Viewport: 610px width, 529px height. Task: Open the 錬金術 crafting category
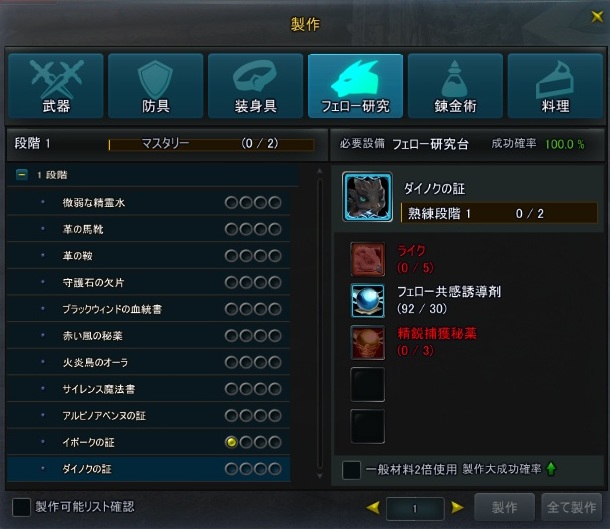coord(455,86)
